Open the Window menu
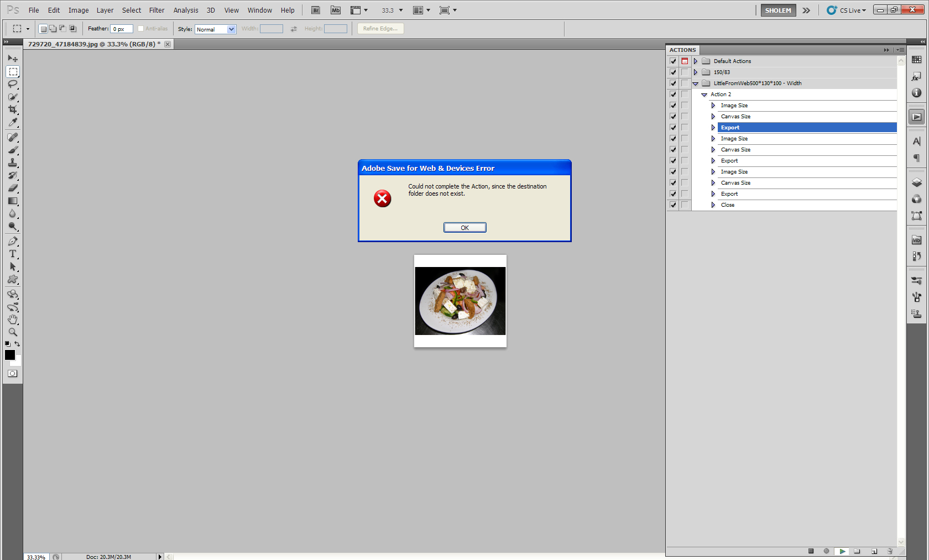 260,11
